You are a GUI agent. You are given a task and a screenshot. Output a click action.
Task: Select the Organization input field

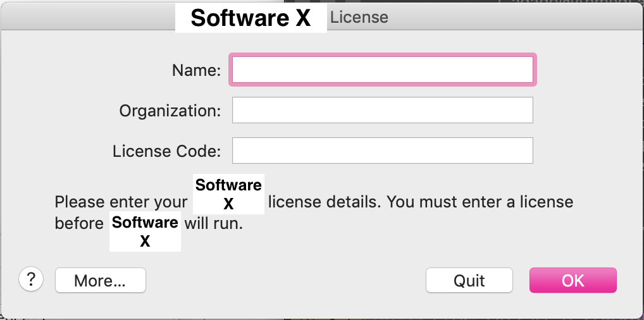click(x=382, y=110)
